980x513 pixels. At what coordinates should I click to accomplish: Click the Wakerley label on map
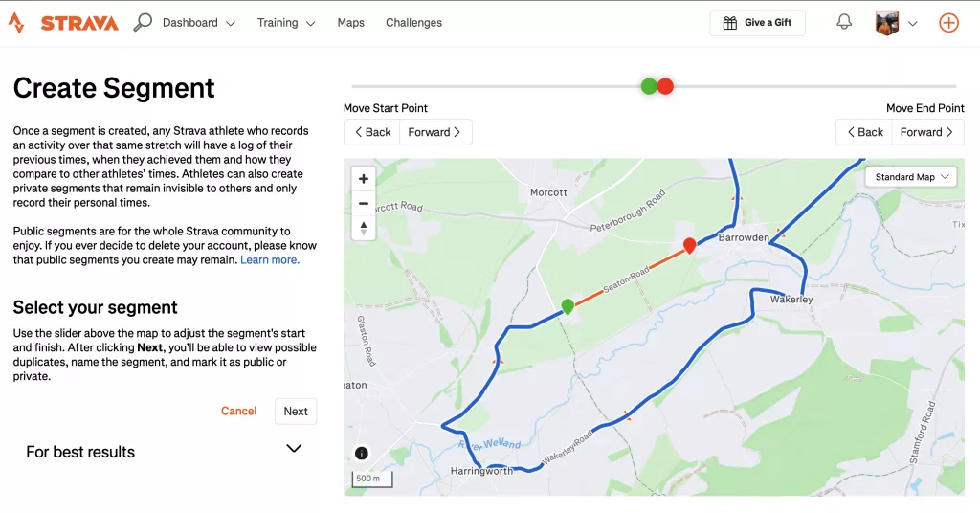(791, 300)
